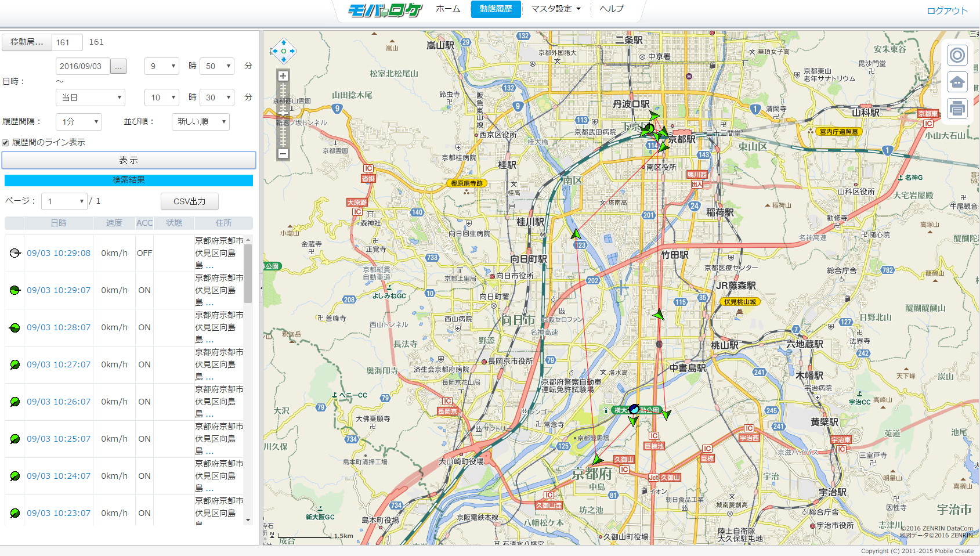
Task: Click the current position marker near 横大路運動公園
Action: coord(634,409)
